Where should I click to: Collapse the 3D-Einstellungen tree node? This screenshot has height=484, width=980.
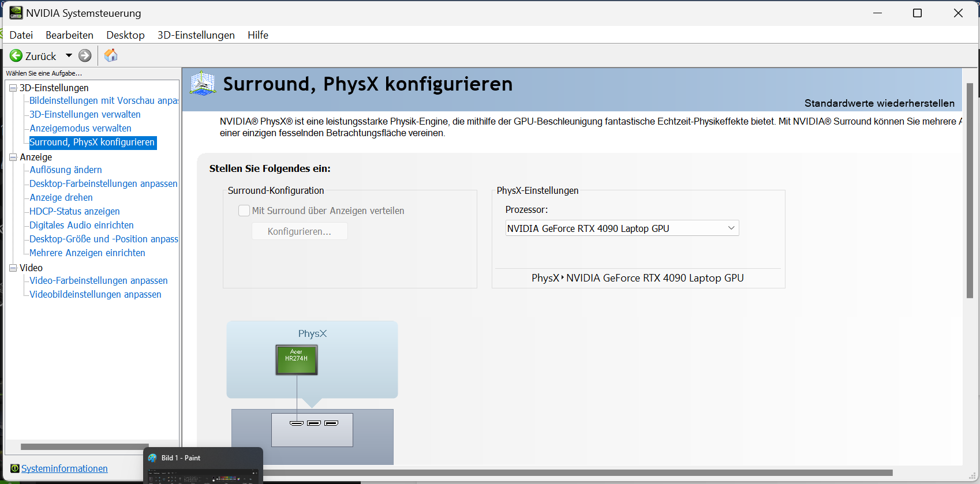[x=13, y=88]
